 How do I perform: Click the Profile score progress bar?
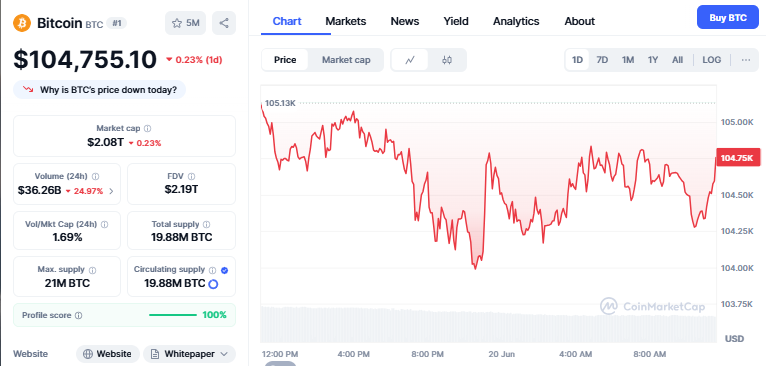point(172,315)
